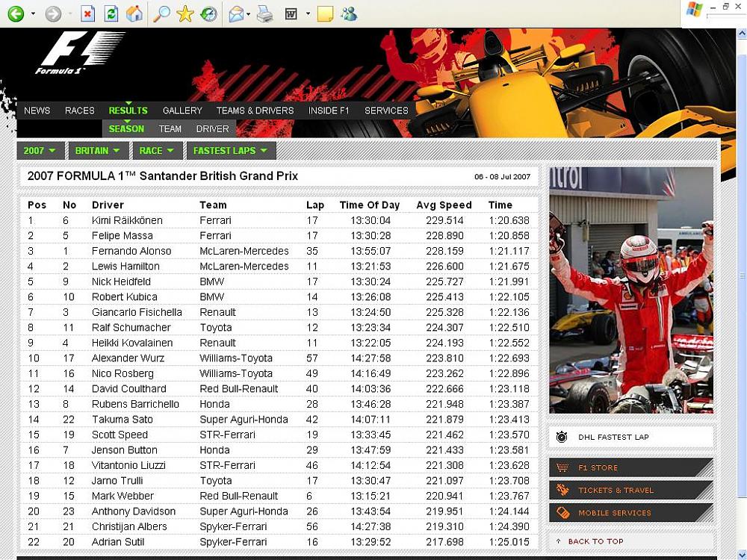Expand the 2007 season dropdown
This screenshot has width=747, height=560.
pos(39,151)
